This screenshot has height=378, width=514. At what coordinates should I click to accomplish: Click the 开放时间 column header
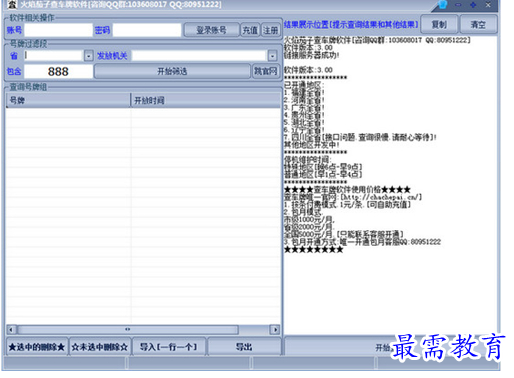[x=206, y=100]
